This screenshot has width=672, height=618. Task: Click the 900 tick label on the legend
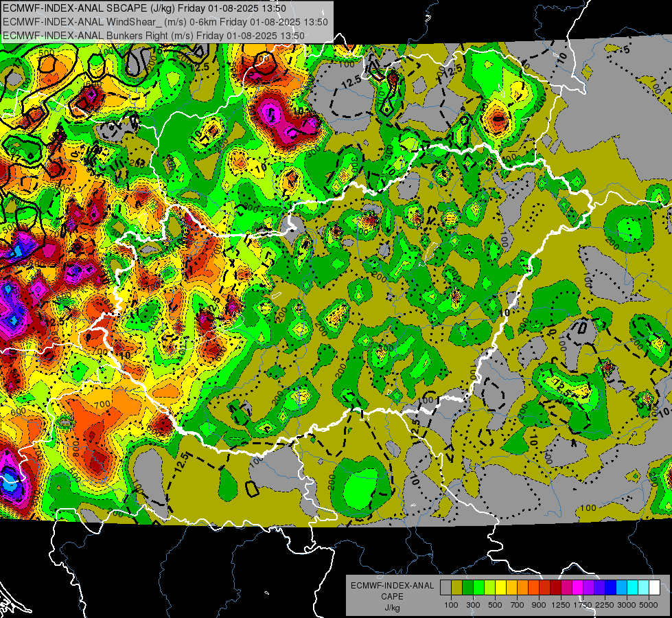(539, 605)
